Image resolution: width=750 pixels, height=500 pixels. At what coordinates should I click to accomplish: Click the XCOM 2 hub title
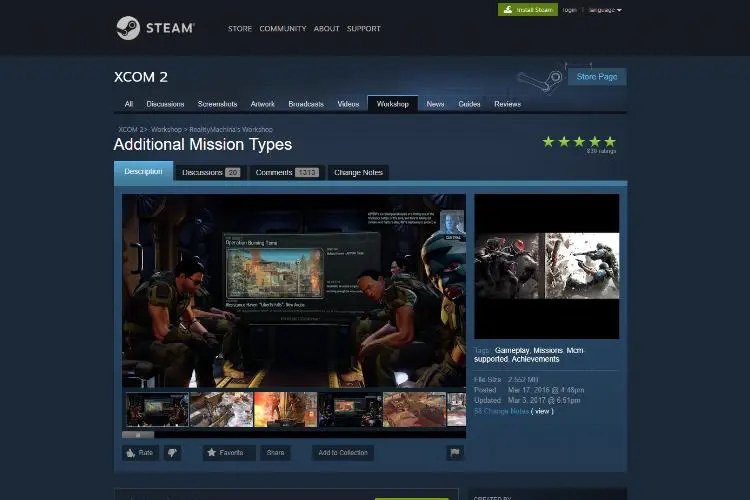[x=141, y=77]
